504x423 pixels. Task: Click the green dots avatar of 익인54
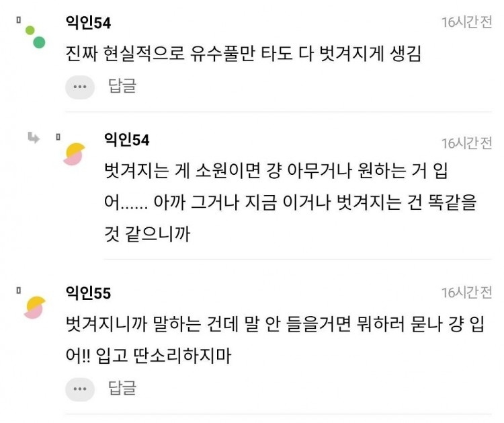[36, 37]
